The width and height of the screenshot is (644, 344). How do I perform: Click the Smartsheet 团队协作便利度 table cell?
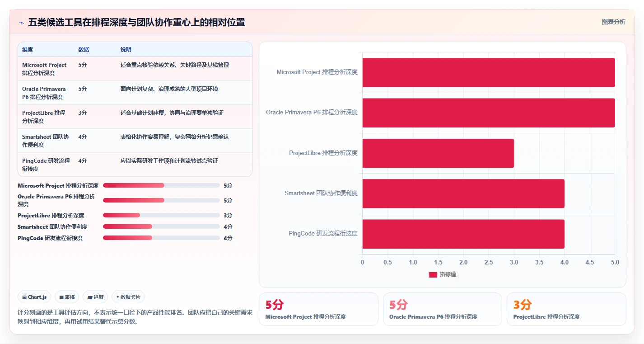point(46,141)
